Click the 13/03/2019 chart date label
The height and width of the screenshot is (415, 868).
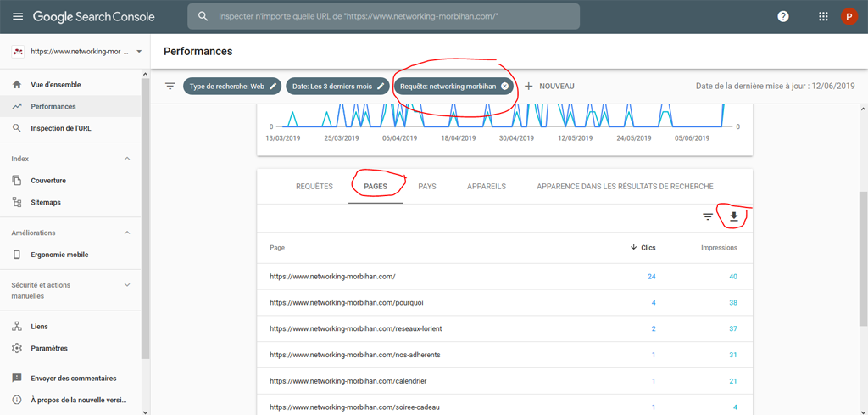coord(283,138)
